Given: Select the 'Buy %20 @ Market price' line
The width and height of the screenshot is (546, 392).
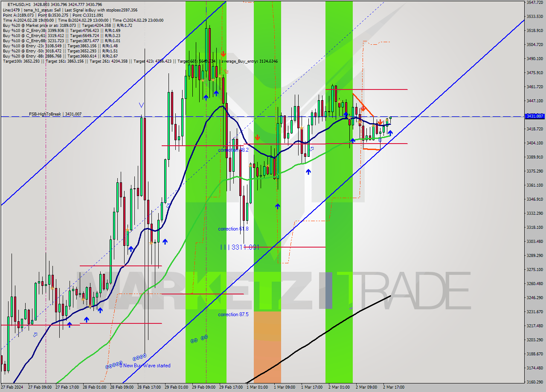Looking at the screenshot, I should [x=67, y=25].
